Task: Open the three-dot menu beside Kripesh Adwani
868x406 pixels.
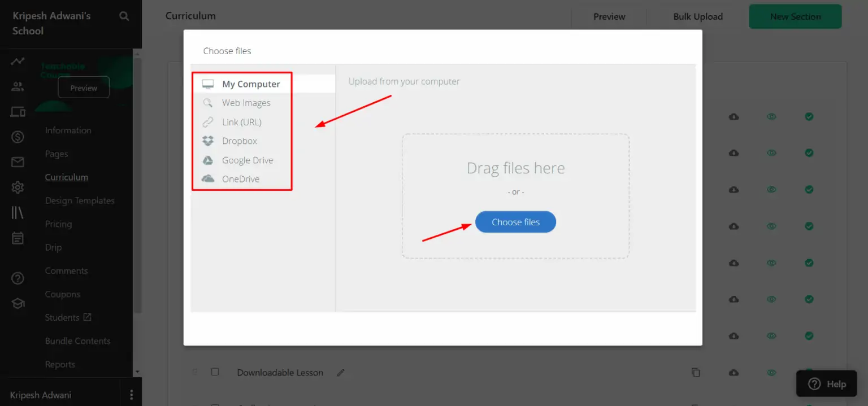Action: click(x=131, y=395)
